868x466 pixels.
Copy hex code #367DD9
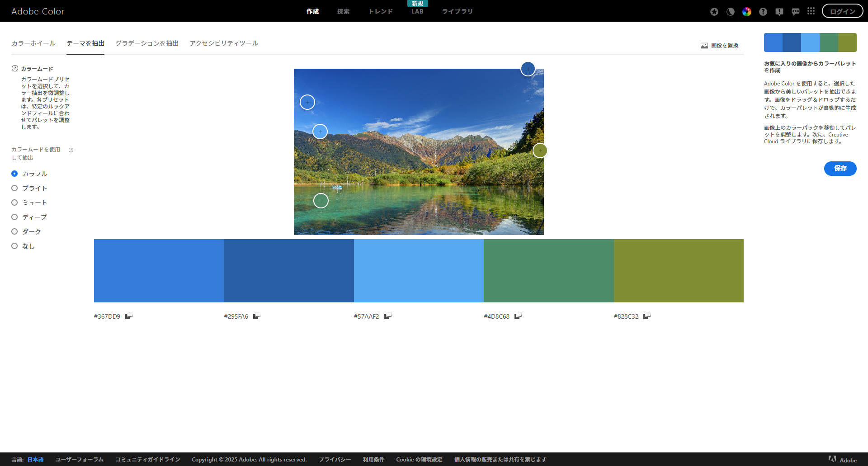pos(128,316)
